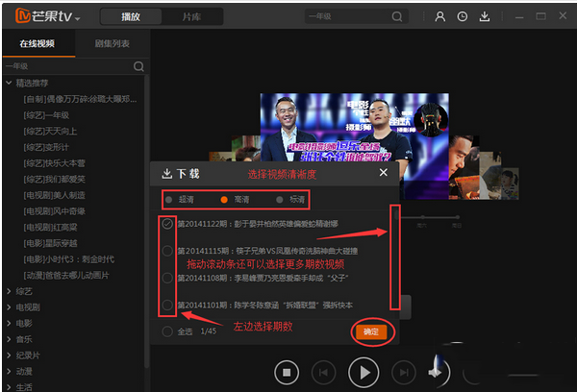577x392 pixels.
Task: Click the sidebar list scrollbar
Action: [x=146, y=221]
